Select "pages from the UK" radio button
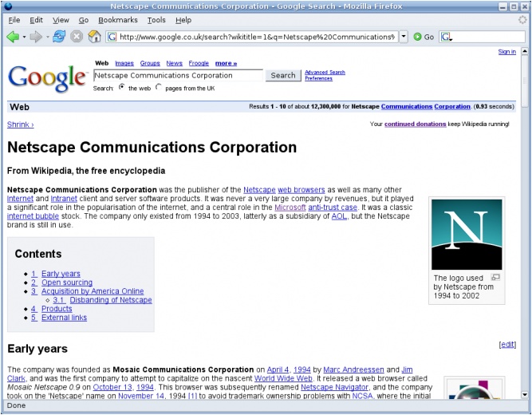This screenshot has height=415, width=532. pyautogui.click(x=158, y=87)
